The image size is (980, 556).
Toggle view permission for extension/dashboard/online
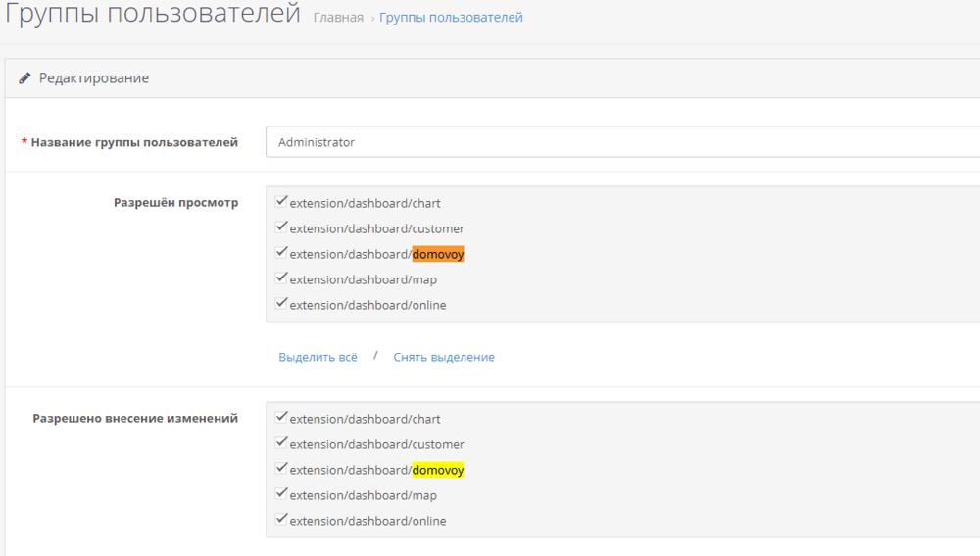282,304
